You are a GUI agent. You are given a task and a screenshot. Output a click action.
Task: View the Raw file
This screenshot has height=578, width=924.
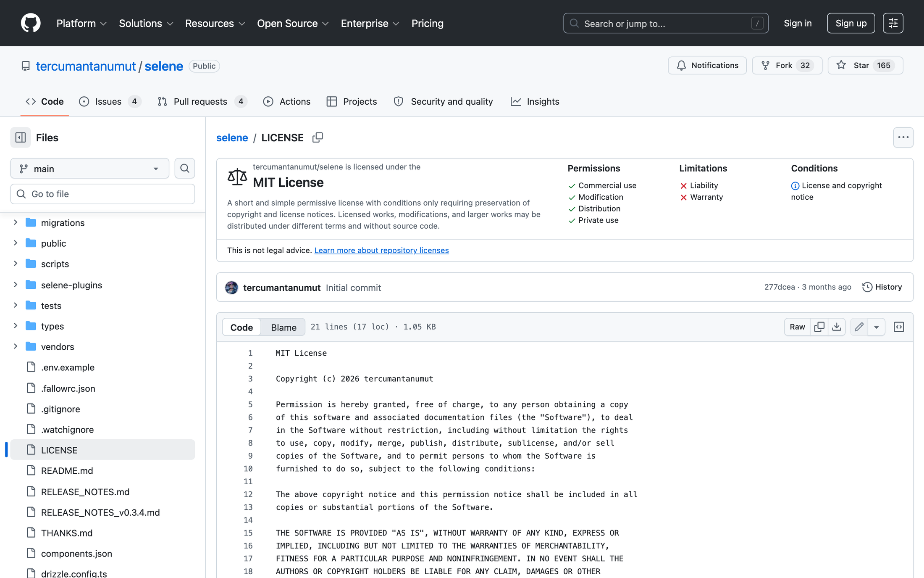tap(797, 327)
